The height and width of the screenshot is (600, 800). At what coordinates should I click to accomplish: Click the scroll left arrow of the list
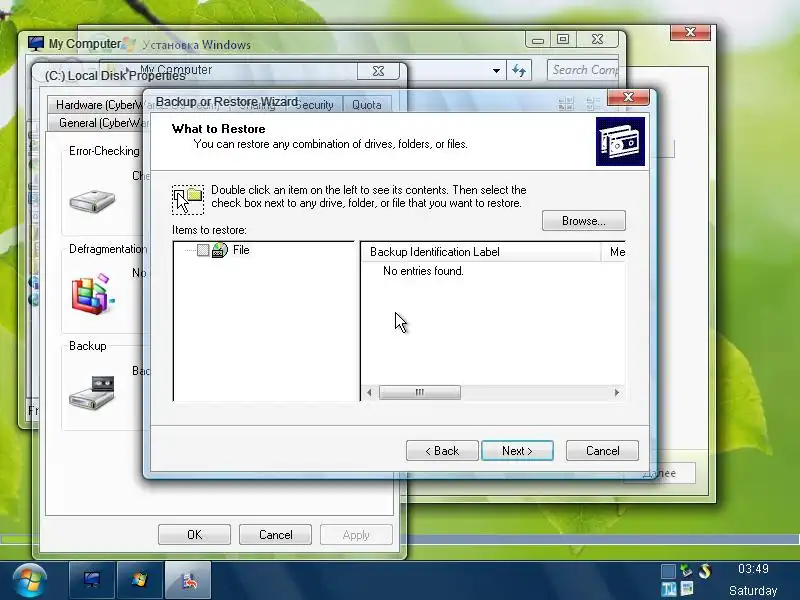(369, 392)
